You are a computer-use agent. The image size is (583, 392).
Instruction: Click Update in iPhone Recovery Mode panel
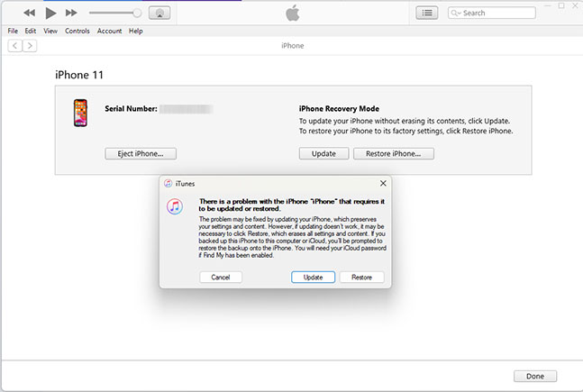pyautogui.click(x=323, y=153)
